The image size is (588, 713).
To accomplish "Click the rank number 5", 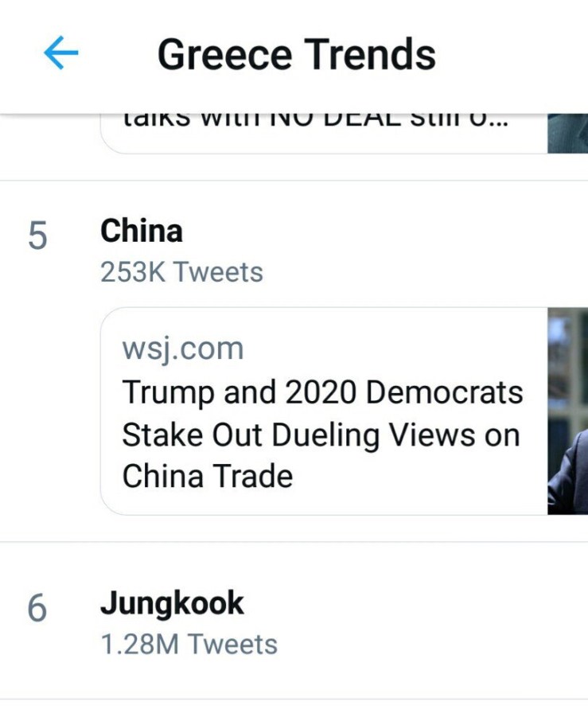I will coord(37,237).
